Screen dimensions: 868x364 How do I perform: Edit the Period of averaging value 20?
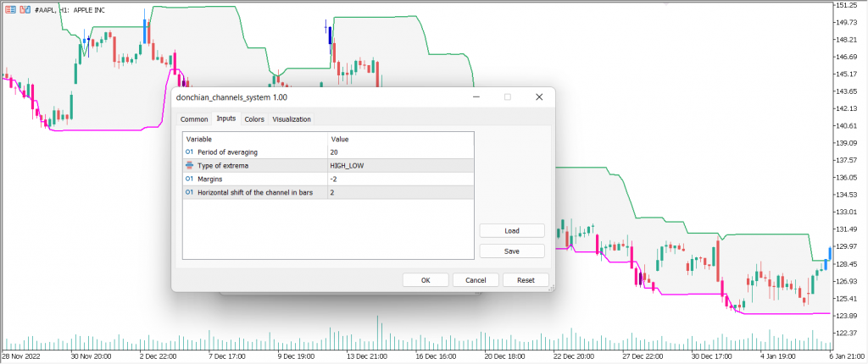pyautogui.click(x=398, y=152)
